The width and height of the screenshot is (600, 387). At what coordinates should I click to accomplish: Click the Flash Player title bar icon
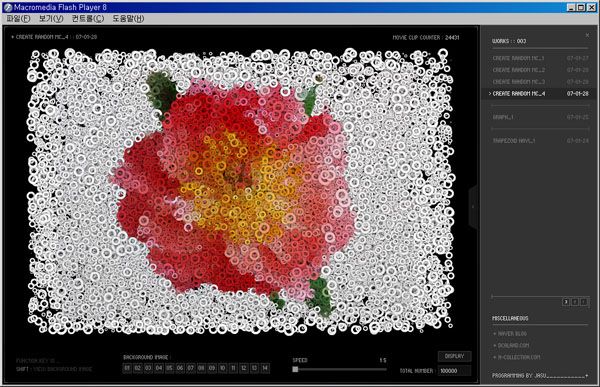point(8,7)
